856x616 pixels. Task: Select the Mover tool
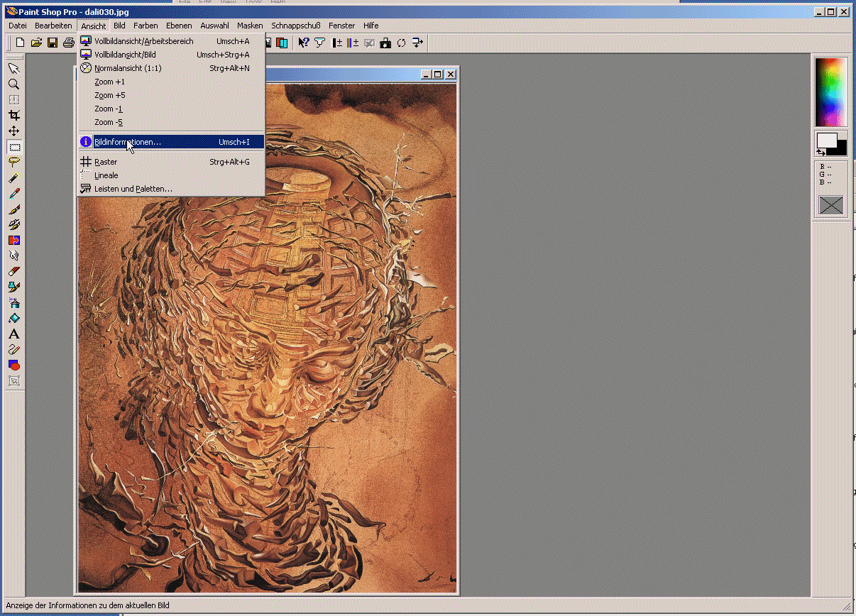pos(14,131)
